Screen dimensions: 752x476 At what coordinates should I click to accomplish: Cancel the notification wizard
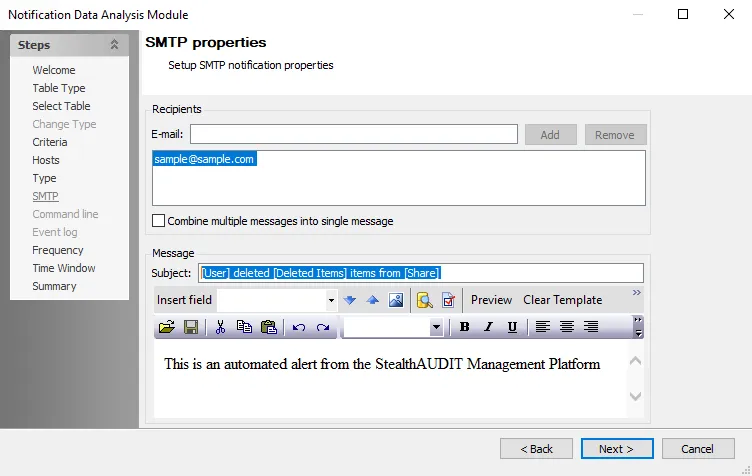698,449
